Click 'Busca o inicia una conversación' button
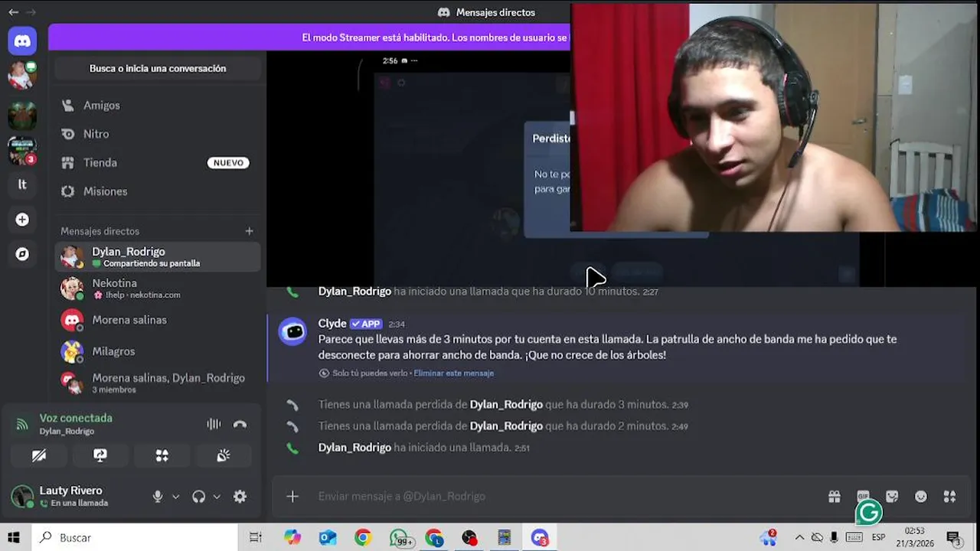The width and height of the screenshot is (980, 551). pos(158,68)
